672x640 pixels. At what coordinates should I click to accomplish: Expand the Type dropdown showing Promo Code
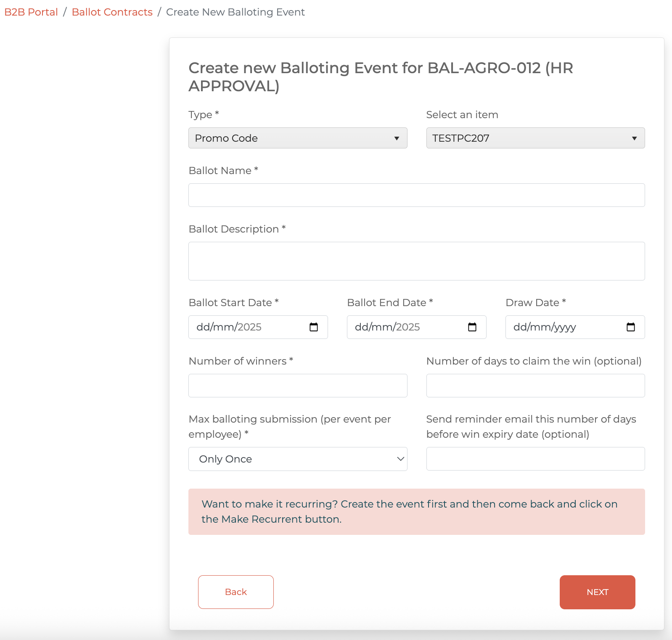pos(297,138)
